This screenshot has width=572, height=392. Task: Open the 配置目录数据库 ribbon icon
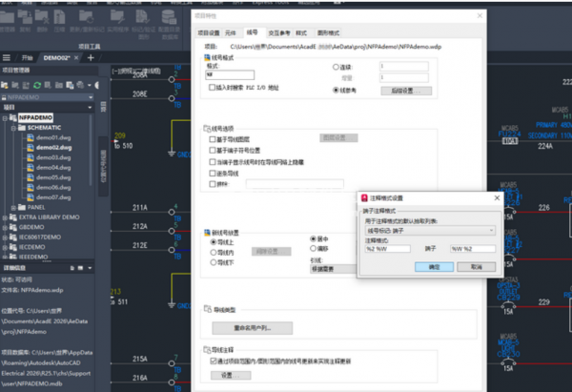pyautogui.click(x=170, y=17)
